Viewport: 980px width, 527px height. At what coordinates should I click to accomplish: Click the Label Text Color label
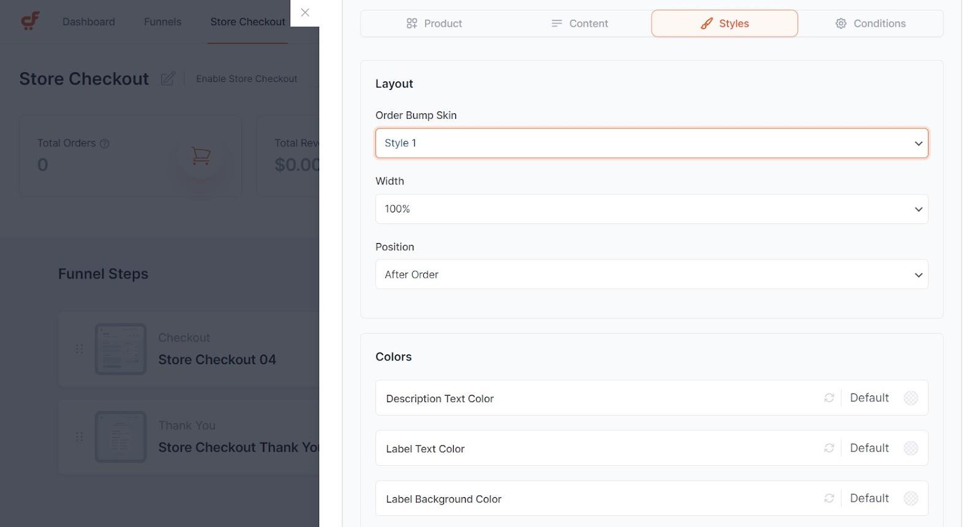tap(425, 449)
